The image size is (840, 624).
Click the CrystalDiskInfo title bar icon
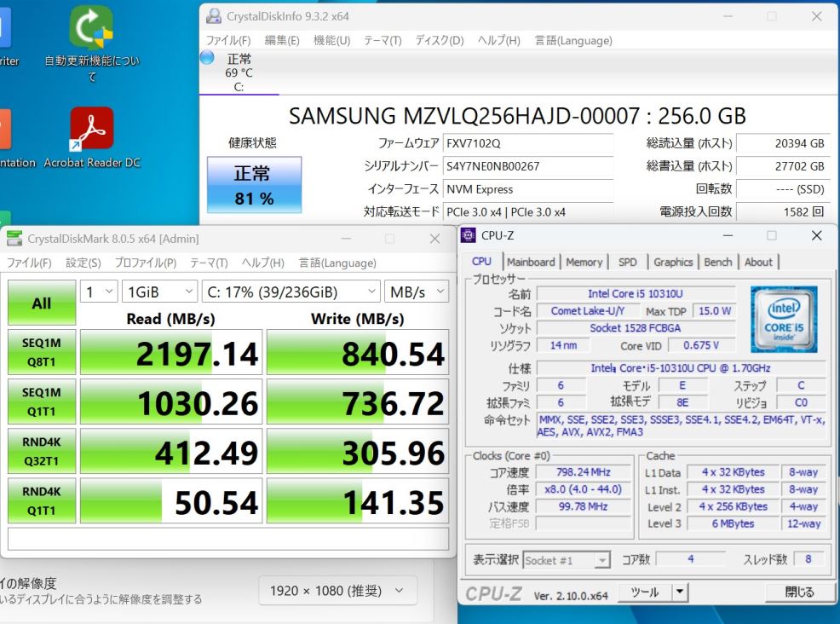[x=212, y=16]
